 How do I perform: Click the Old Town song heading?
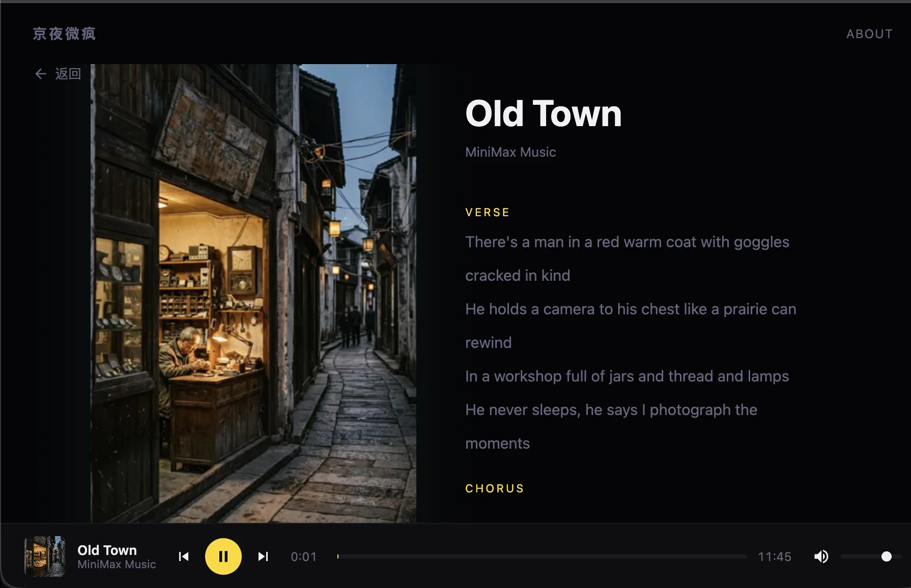(x=543, y=113)
